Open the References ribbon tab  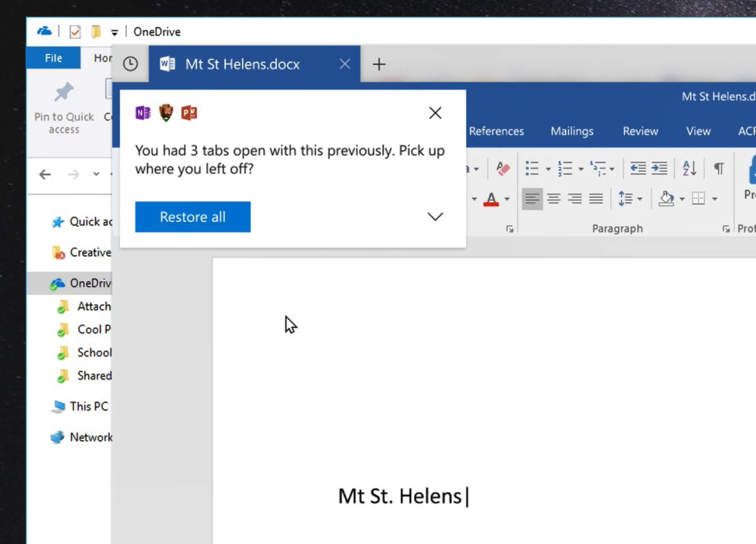[496, 131]
